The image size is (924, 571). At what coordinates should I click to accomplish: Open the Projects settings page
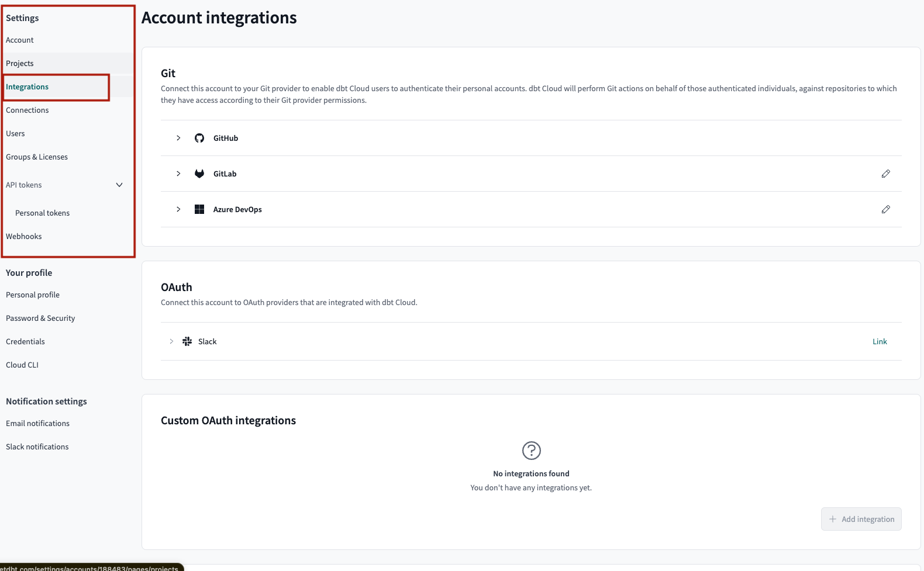tap(20, 64)
